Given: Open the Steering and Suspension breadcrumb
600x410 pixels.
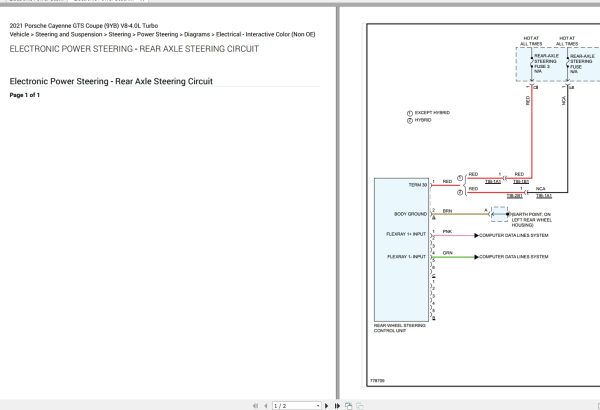Looking at the screenshot, I should [69, 34].
